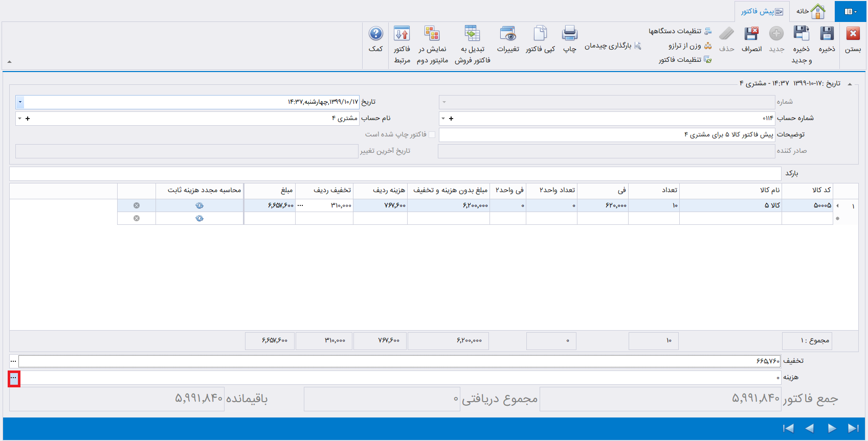Open the date (تاریخ) dropdown arrow
This screenshot has width=868, height=441.
(x=20, y=102)
